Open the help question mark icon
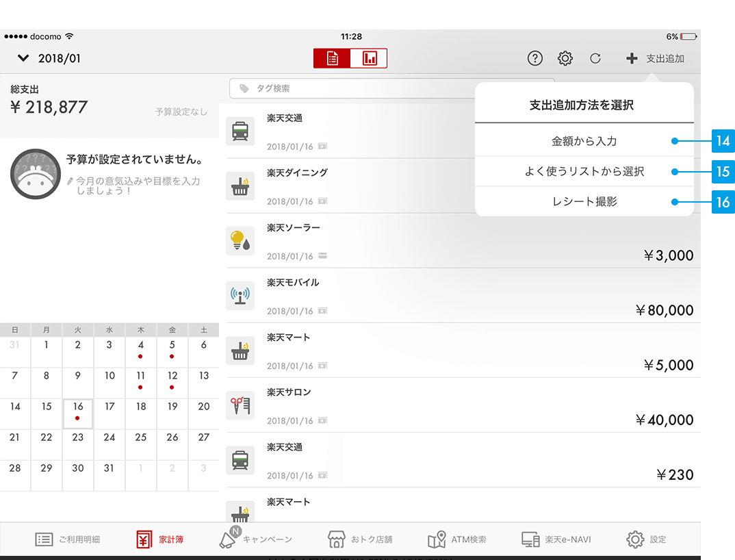The width and height of the screenshot is (735, 560). 535,59
